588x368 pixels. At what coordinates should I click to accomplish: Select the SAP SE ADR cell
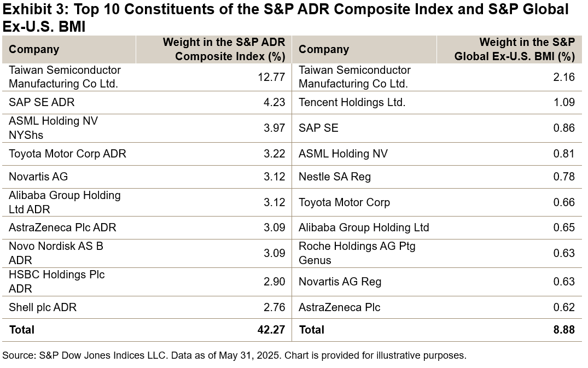click(x=42, y=102)
